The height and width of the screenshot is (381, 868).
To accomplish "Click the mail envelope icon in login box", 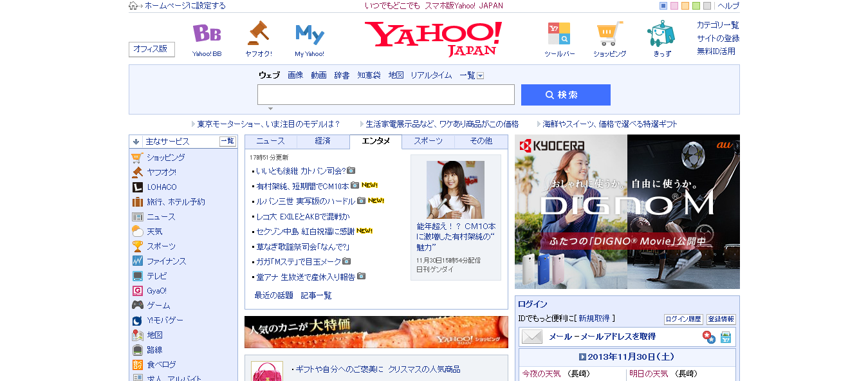I will 532,337.
